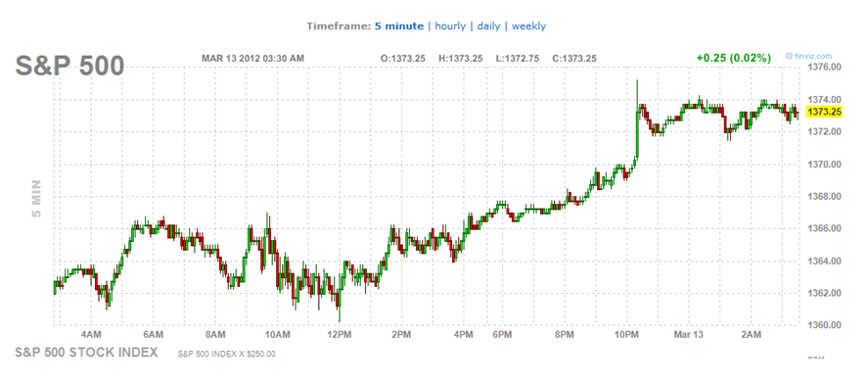868x384 pixels.
Task: Click the yellow 1373.25 current price label
Action: (x=824, y=112)
